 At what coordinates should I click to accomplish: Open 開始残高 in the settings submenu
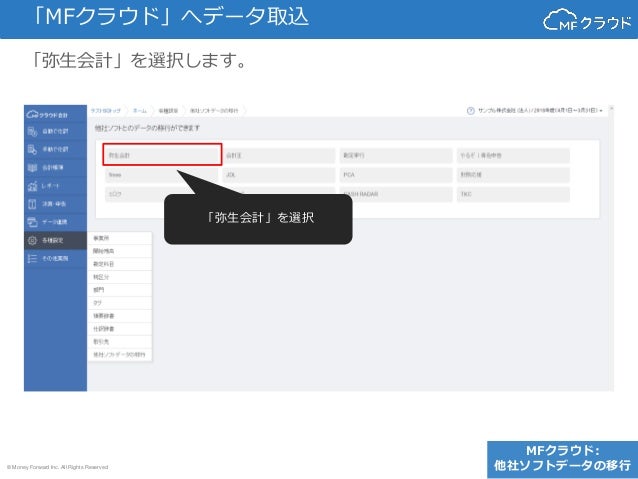click(x=120, y=251)
